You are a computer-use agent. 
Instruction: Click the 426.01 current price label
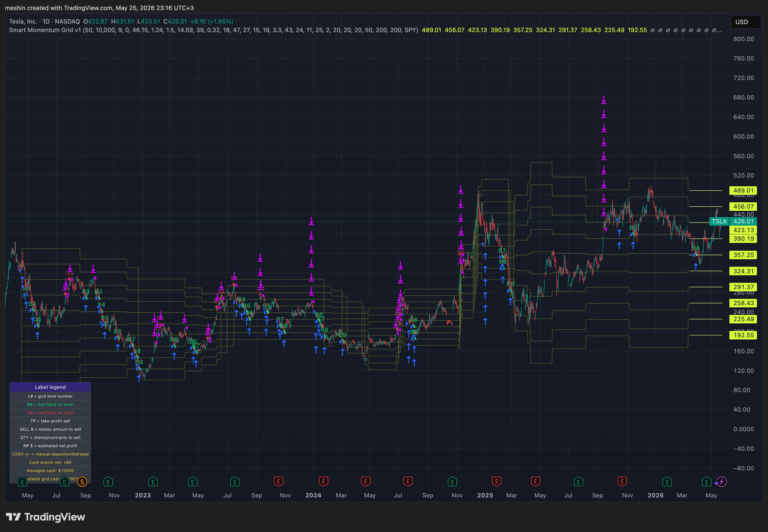point(743,221)
